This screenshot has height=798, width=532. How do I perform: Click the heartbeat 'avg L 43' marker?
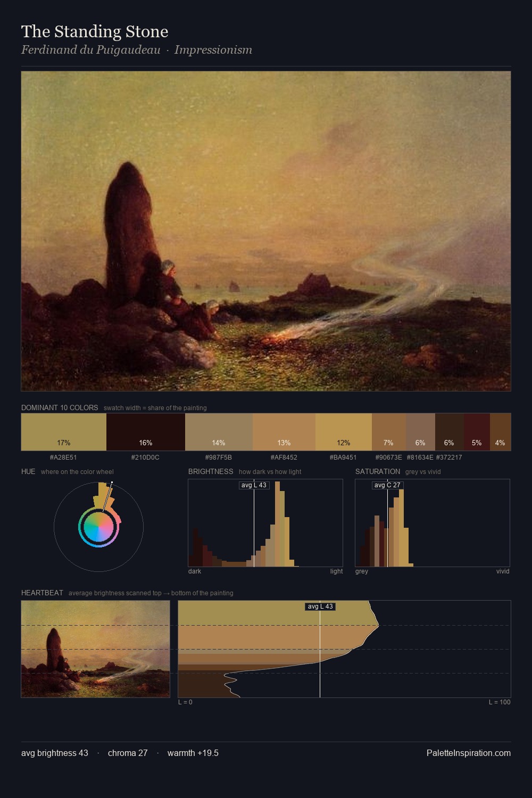[x=320, y=606]
